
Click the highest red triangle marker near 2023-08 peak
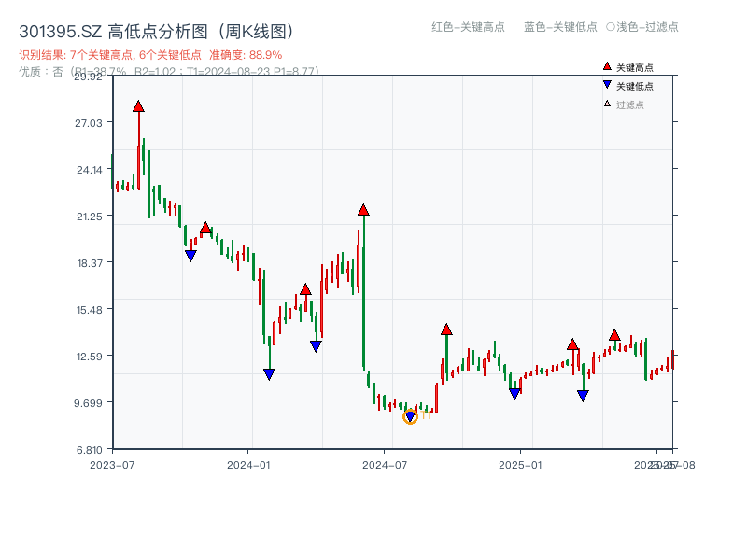coord(138,107)
